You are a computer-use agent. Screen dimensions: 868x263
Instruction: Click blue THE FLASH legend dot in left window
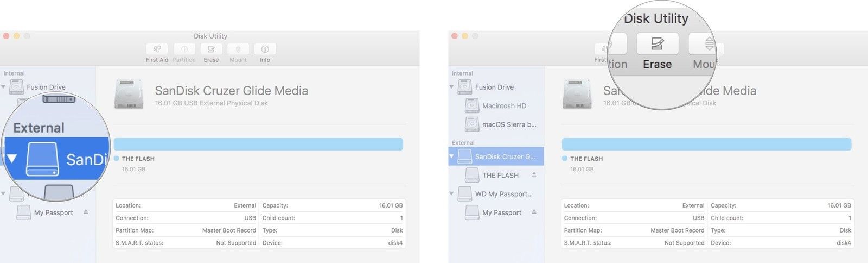117,159
